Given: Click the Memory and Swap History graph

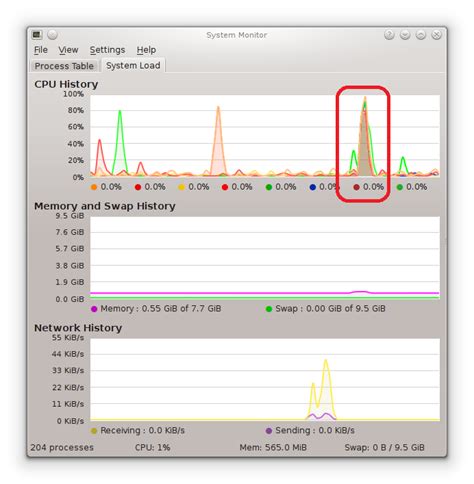Looking at the screenshot, I should pyautogui.click(x=265, y=258).
